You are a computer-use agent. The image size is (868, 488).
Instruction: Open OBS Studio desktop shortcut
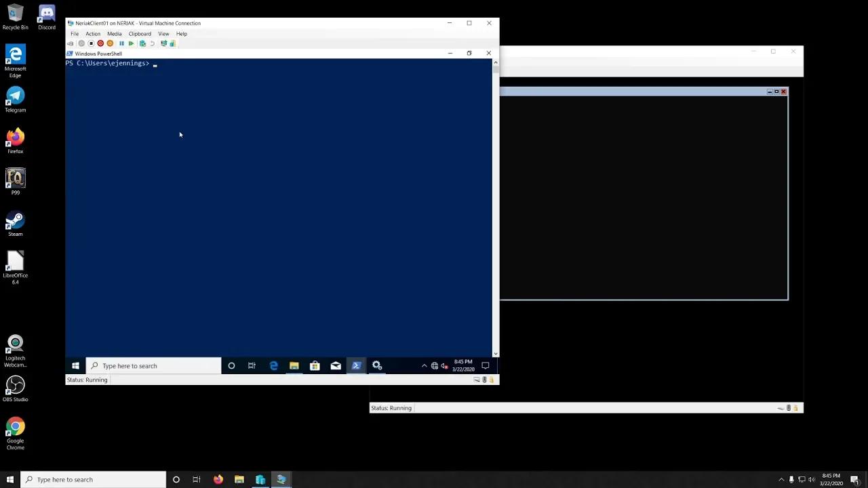15,386
